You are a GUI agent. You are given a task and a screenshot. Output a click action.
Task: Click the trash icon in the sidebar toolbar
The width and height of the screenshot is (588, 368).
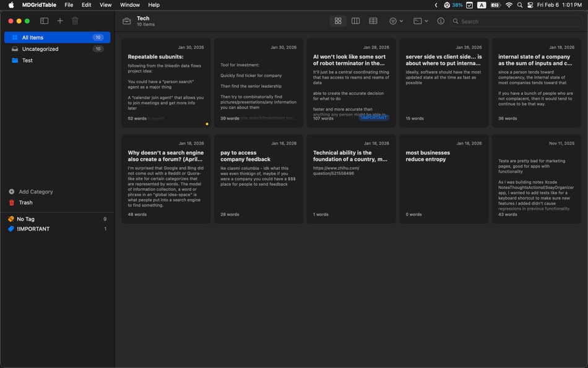[x=74, y=20]
